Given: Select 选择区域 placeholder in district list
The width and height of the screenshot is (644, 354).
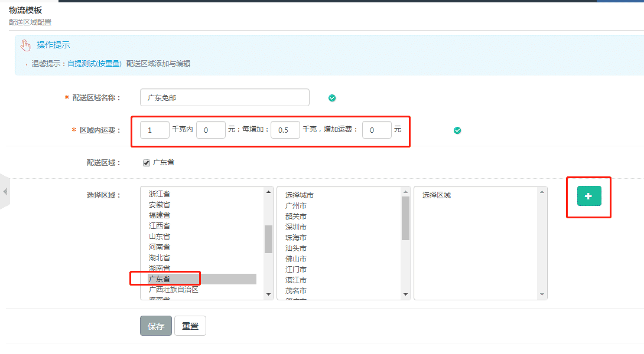Looking at the screenshot, I should tap(437, 195).
